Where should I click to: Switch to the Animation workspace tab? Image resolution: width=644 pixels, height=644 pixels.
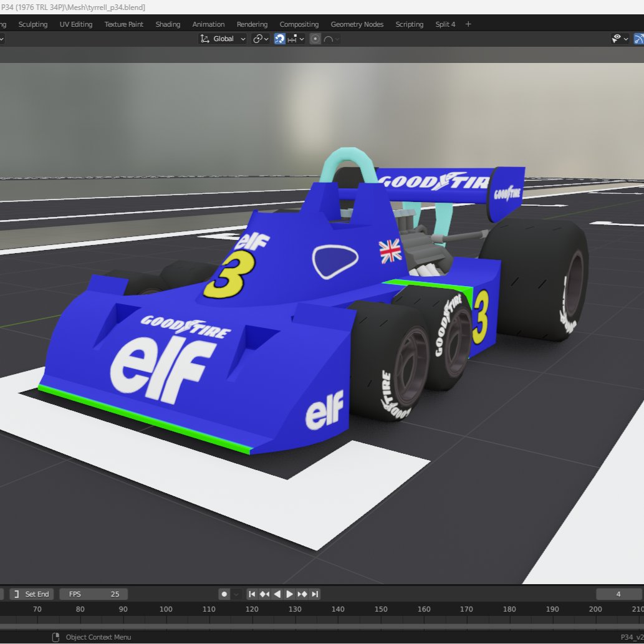pos(208,24)
